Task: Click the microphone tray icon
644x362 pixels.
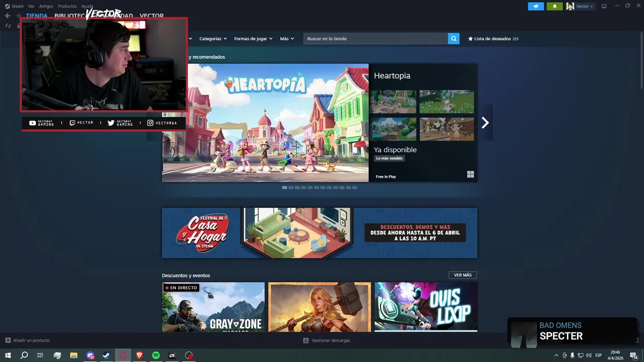Action: point(572,355)
